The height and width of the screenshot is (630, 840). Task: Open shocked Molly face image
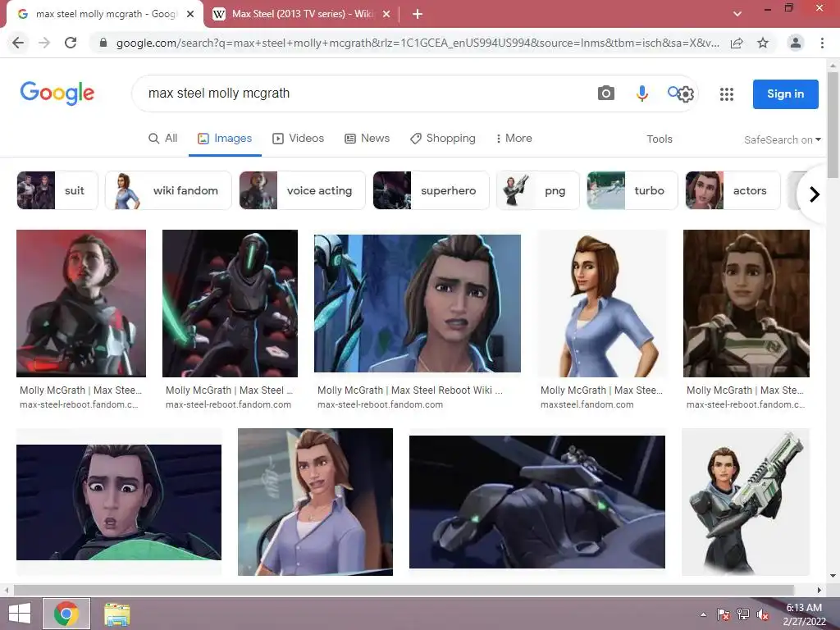pos(119,502)
